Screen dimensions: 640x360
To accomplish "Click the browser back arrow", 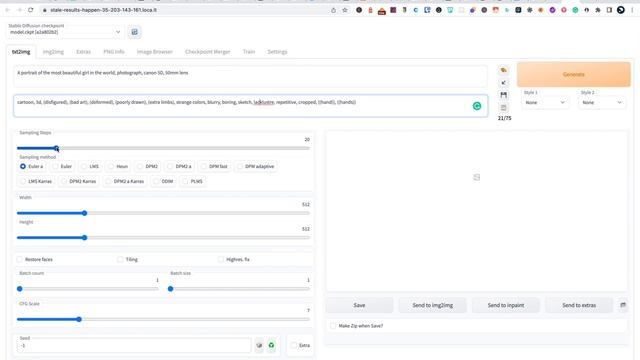I will (8, 10).
